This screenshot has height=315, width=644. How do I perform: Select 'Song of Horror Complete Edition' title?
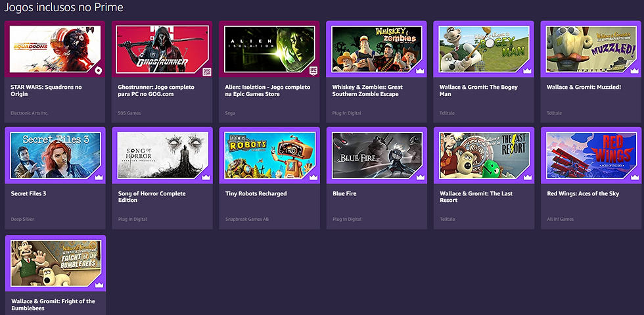point(152,197)
